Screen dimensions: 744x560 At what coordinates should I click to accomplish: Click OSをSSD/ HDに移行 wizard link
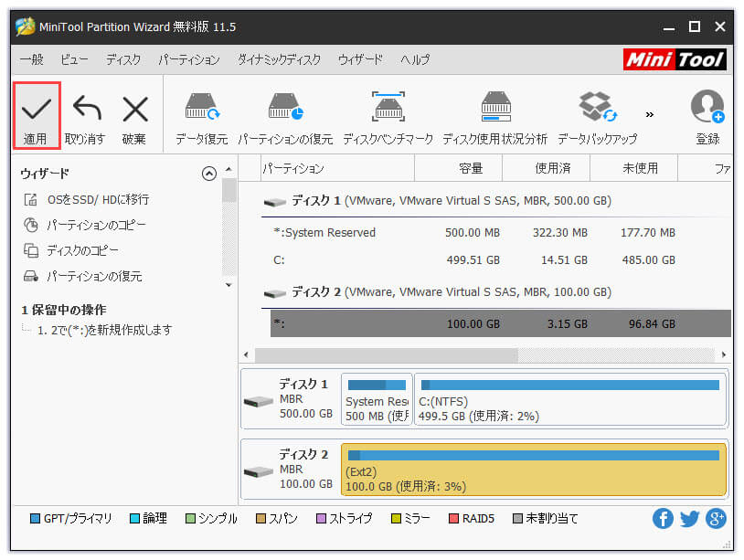coord(97,199)
